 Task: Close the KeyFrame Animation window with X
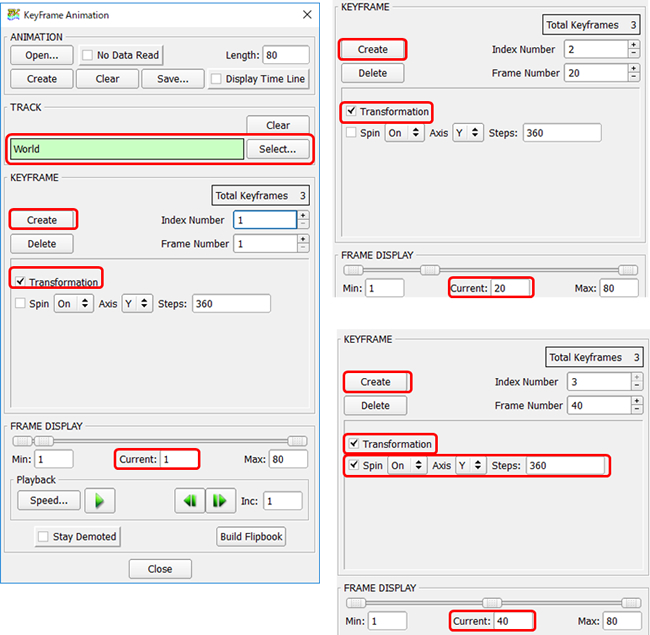[306, 15]
